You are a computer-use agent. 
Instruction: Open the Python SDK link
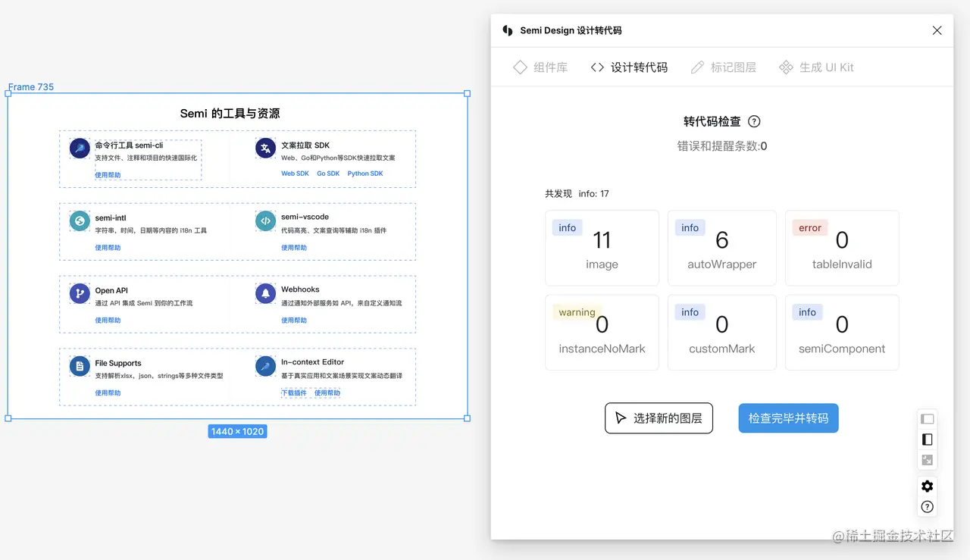(x=365, y=174)
